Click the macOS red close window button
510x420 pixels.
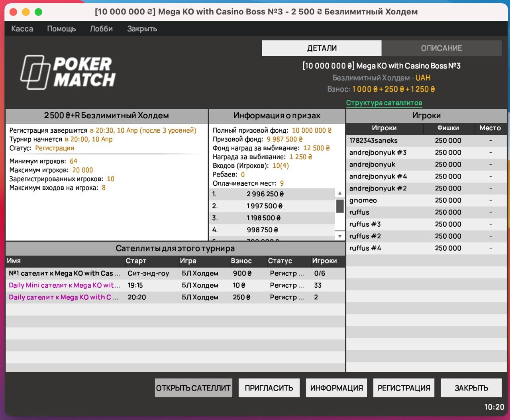[x=13, y=12]
